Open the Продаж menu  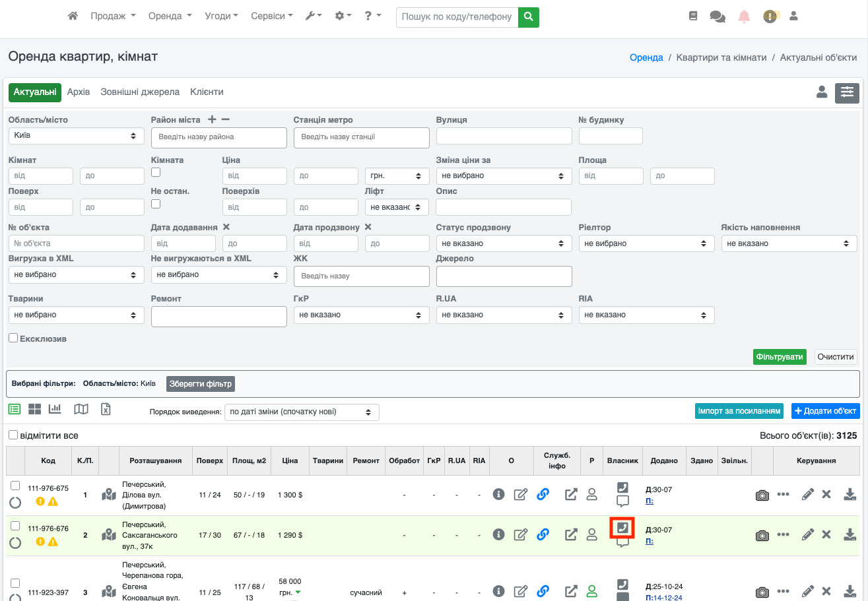(x=113, y=16)
